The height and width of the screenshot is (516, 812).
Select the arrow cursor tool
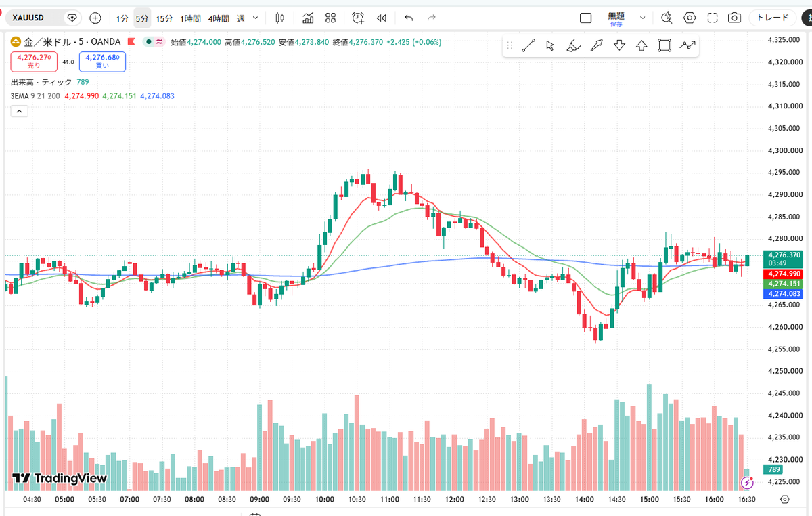click(550, 45)
